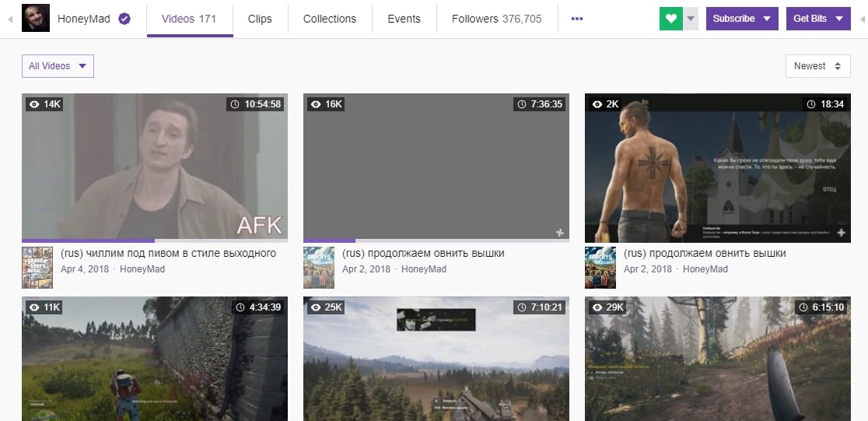
Task: Click the 18:34 duration badge
Action: pos(824,104)
